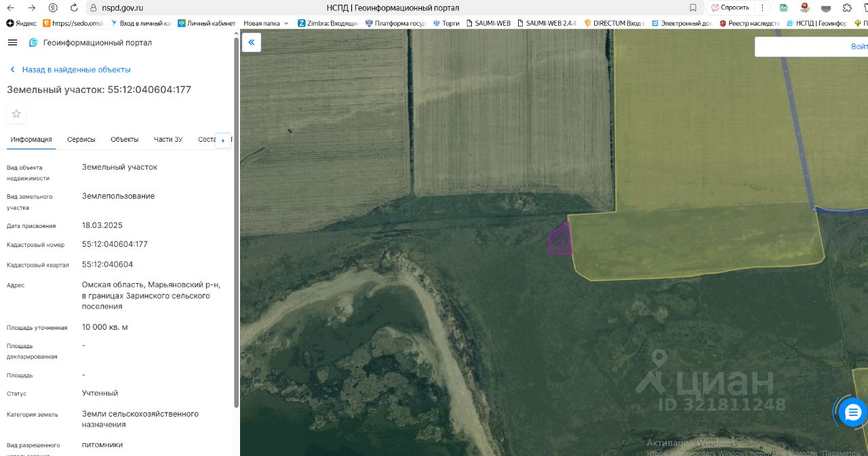Select the Кадастровый квартал value 55:12:040604
The width and height of the screenshot is (868, 456).
coord(107,265)
